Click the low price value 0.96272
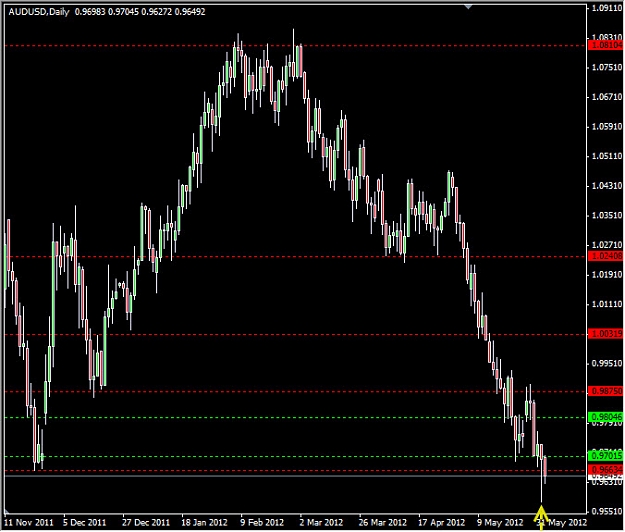Viewport: 625px width, 532px height. [x=157, y=12]
